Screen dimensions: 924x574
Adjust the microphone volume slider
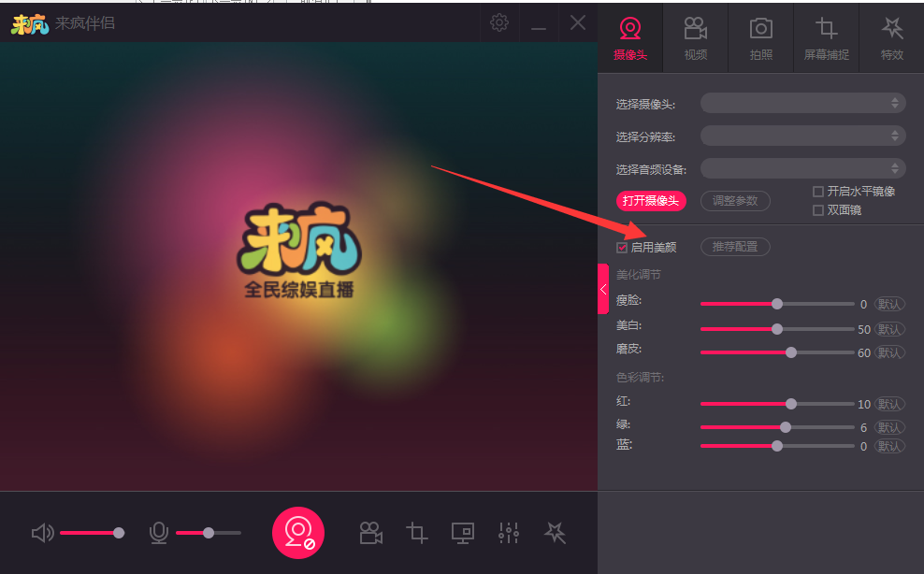[x=209, y=533]
